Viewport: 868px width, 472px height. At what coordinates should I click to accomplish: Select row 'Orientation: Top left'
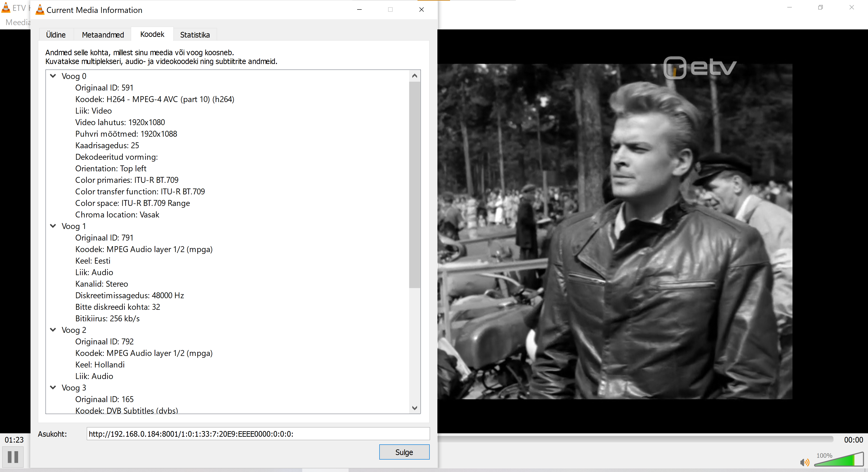(111, 168)
